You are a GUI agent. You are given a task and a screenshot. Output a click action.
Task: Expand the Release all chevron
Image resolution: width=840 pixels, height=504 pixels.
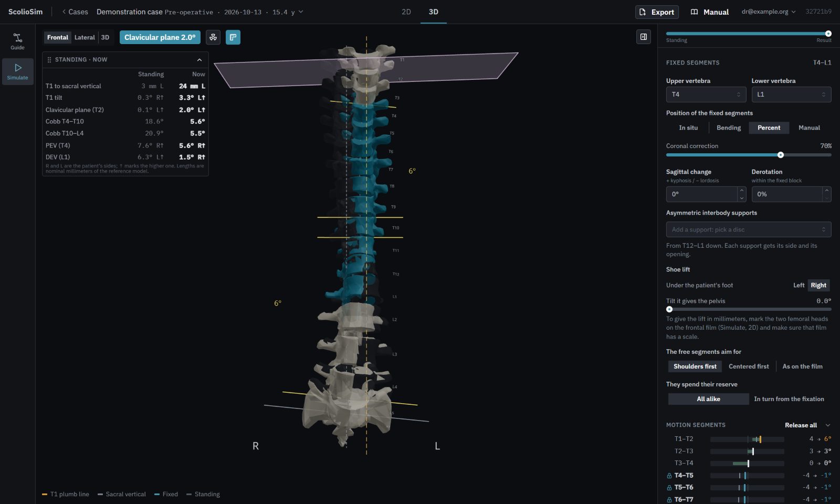pyautogui.click(x=828, y=425)
